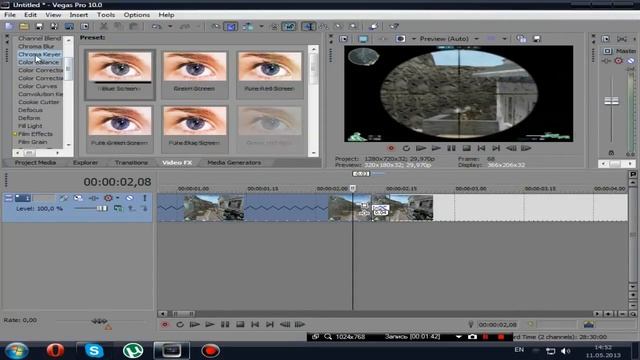The width and height of the screenshot is (640, 360).
Task: Click the preview Pause button
Action: (x=451, y=148)
